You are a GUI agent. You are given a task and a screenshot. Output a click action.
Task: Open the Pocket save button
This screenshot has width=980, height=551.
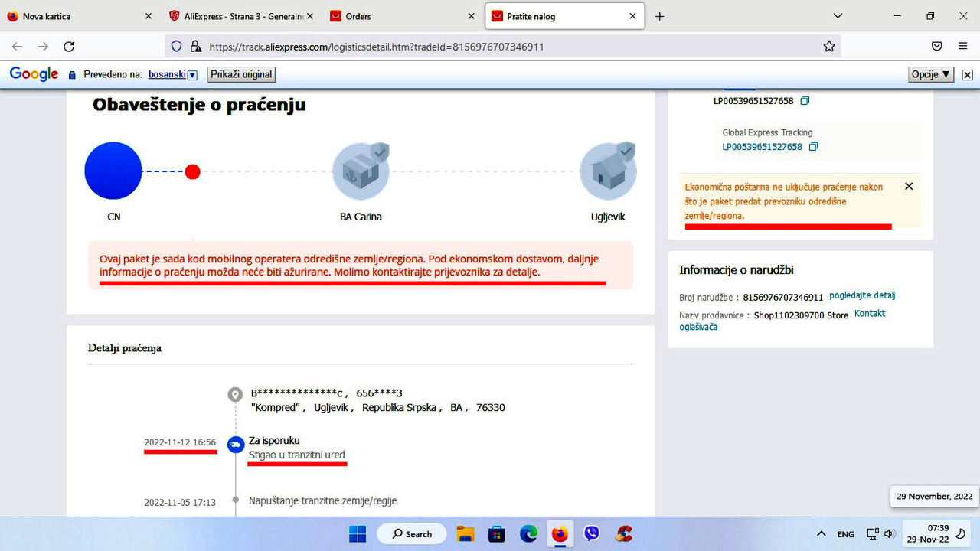(937, 47)
